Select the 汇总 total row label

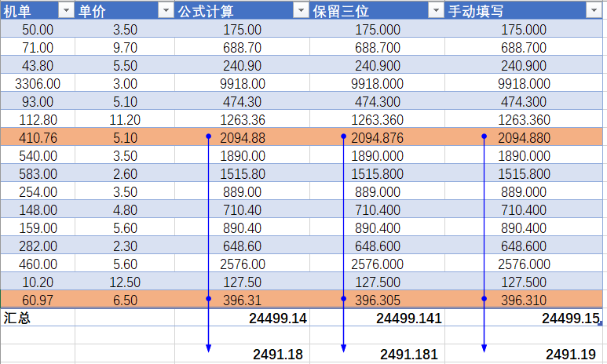coord(38,318)
